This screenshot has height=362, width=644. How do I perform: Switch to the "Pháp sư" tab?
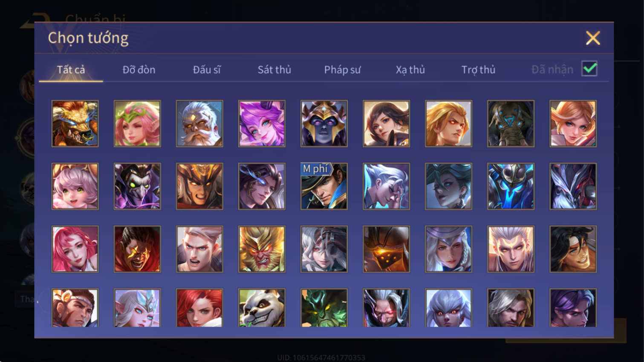pyautogui.click(x=342, y=70)
